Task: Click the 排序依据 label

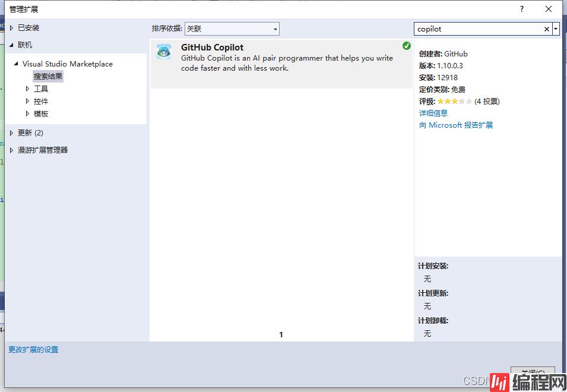Action: (167, 28)
